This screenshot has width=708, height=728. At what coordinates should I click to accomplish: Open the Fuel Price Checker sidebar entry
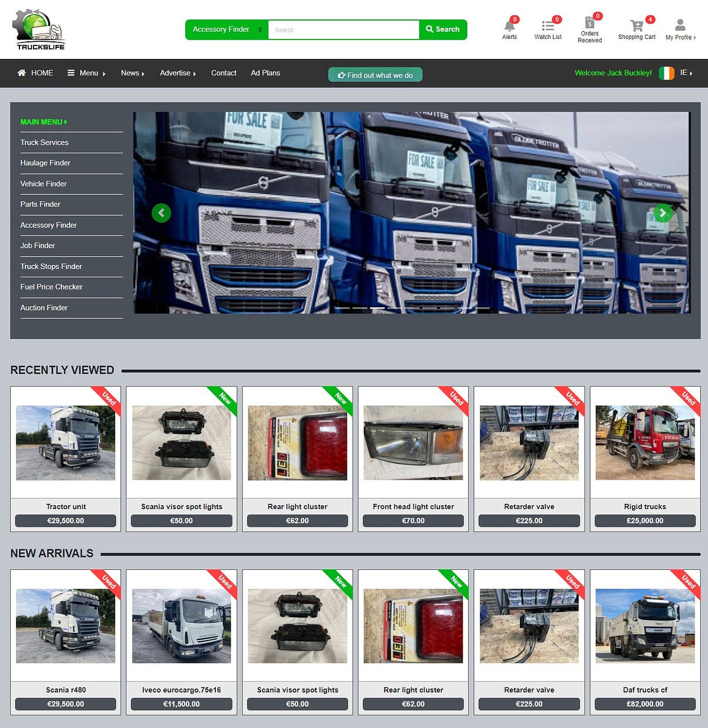click(51, 287)
